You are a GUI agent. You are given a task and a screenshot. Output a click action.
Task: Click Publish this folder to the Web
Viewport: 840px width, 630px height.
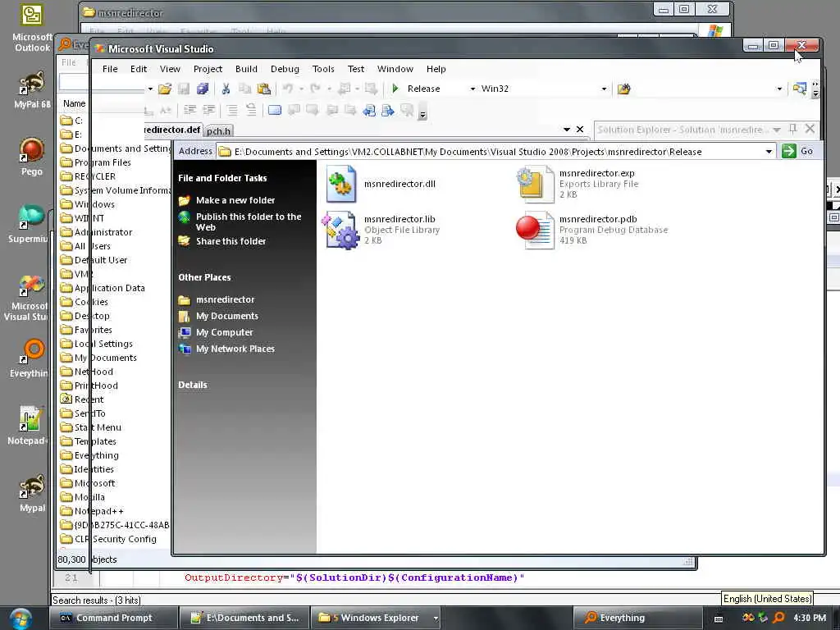(x=249, y=221)
